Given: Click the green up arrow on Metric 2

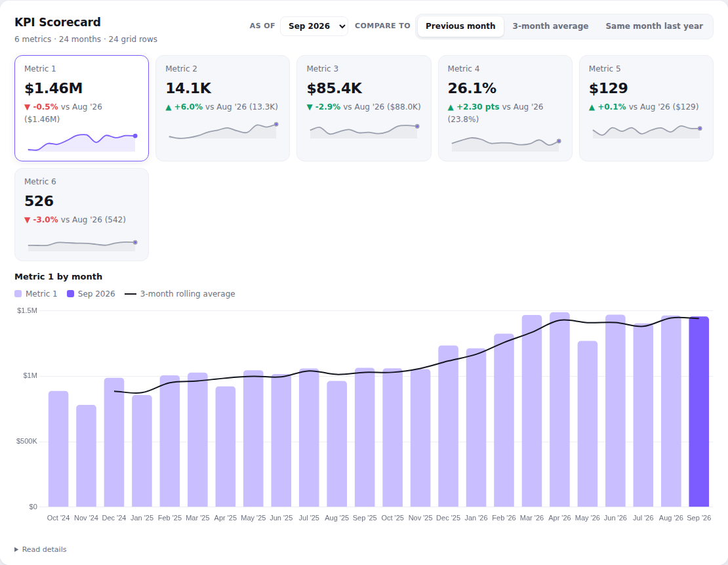Looking at the screenshot, I should (169, 108).
